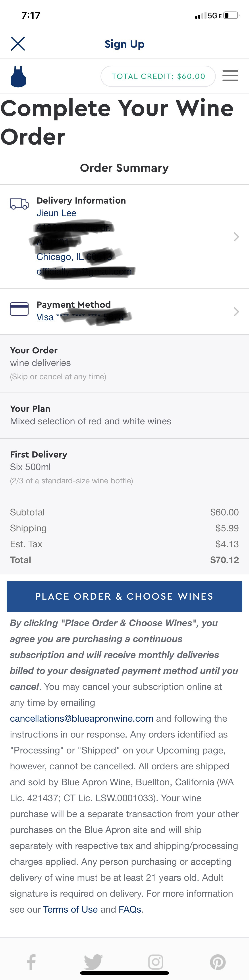
Task: Tap the Blue Apron apron logo
Action: click(18, 76)
